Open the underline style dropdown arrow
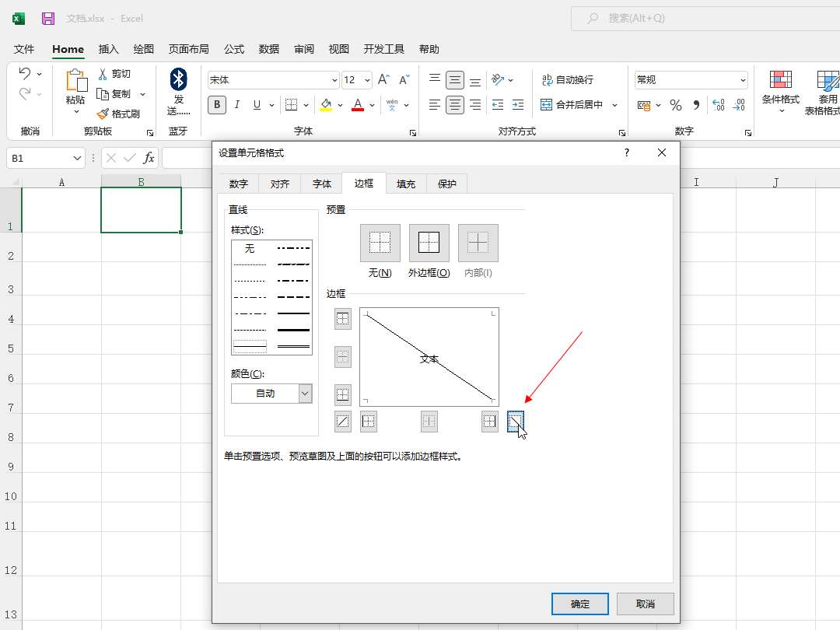 click(x=271, y=105)
